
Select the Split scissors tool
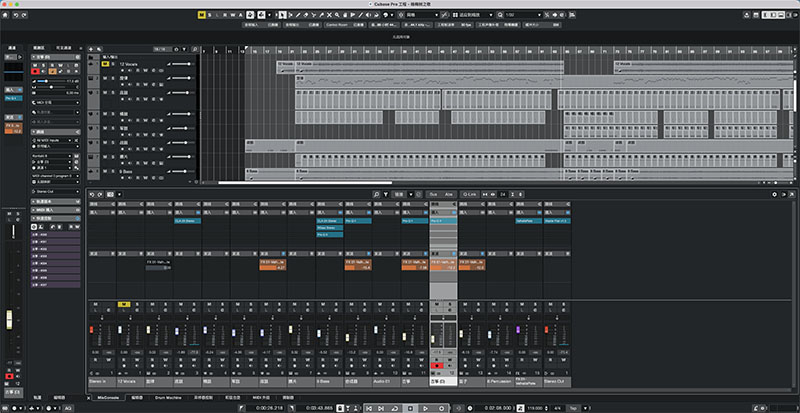pos(314,15)
